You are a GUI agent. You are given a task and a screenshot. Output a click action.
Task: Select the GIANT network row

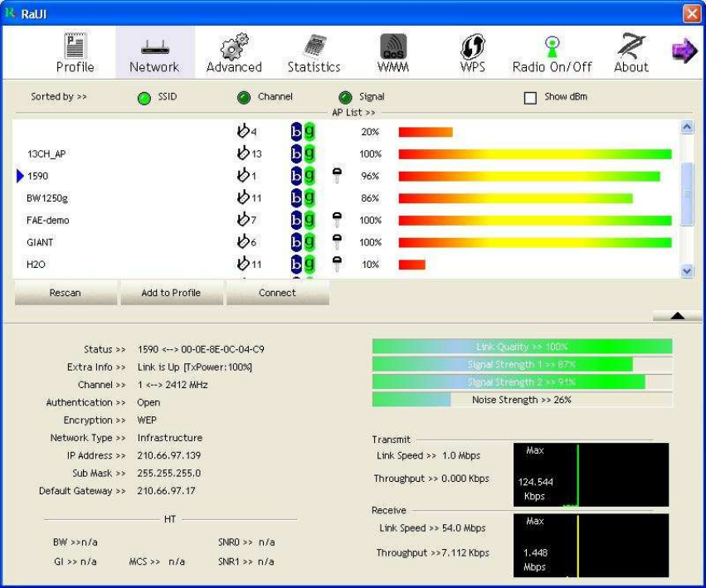coord(346,242)
